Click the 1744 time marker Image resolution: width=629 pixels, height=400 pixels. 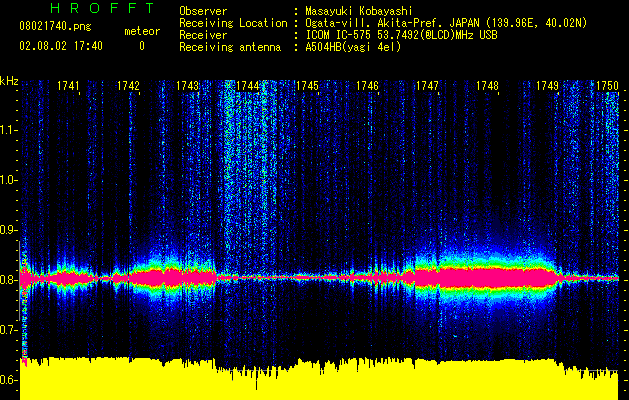tap(248, 86)
